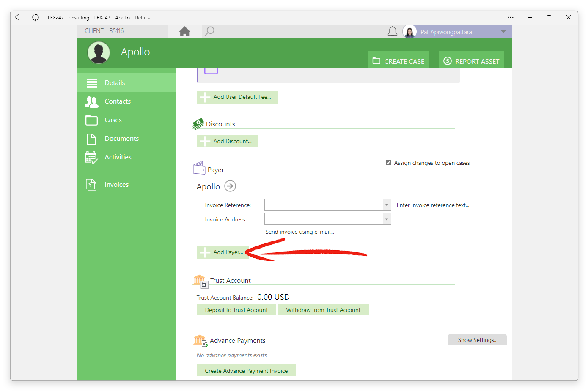Click Deposit to Trust Account

click(x=236, y=310)
